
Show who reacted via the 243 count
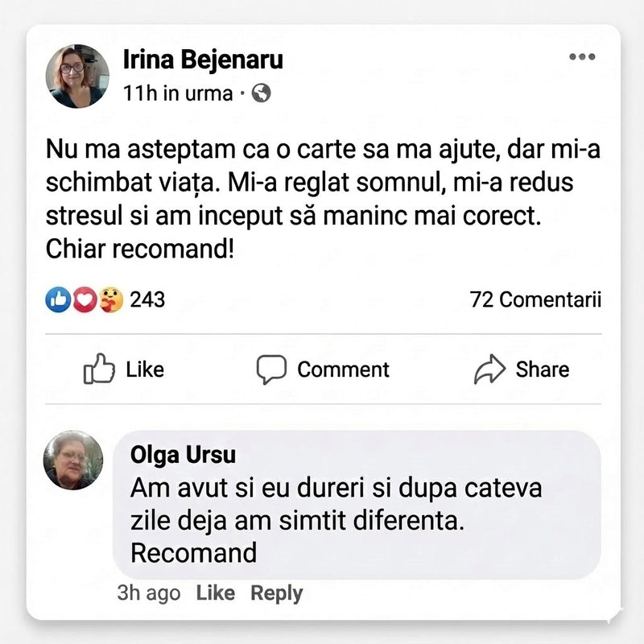tap(147, 300)
